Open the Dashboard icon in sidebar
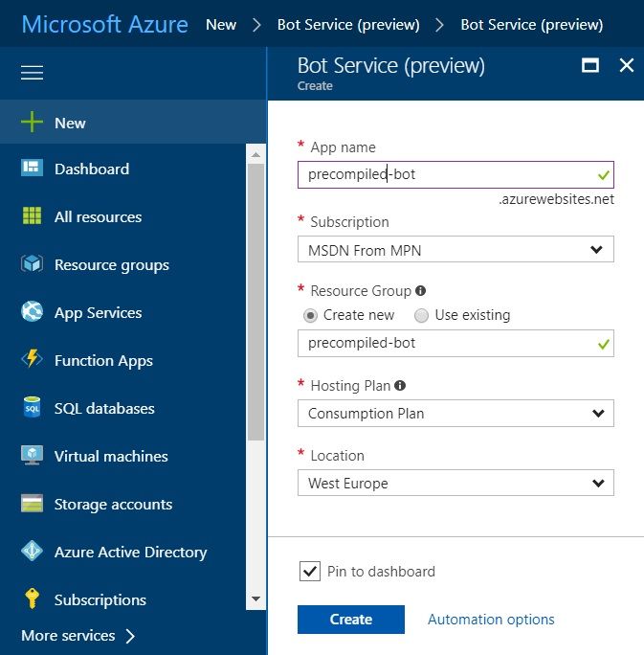 click(33, 169)
